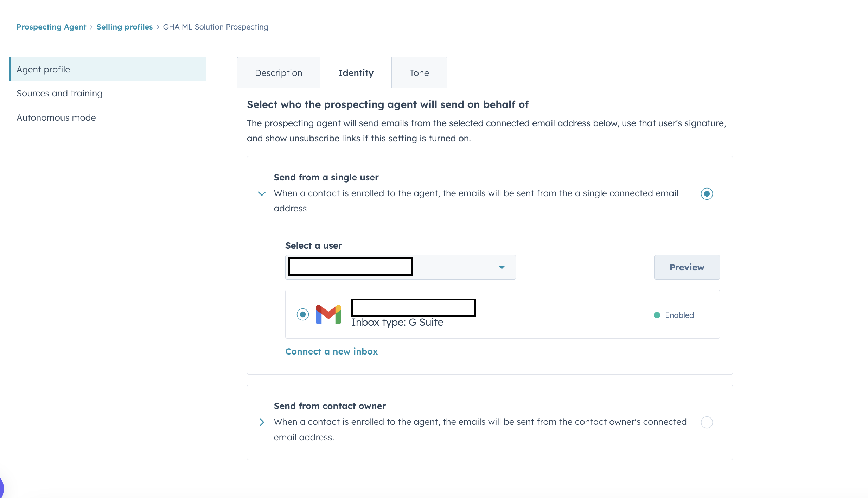
Task: Open Selling profiles breadcrumb link
Action: (125, 27)
